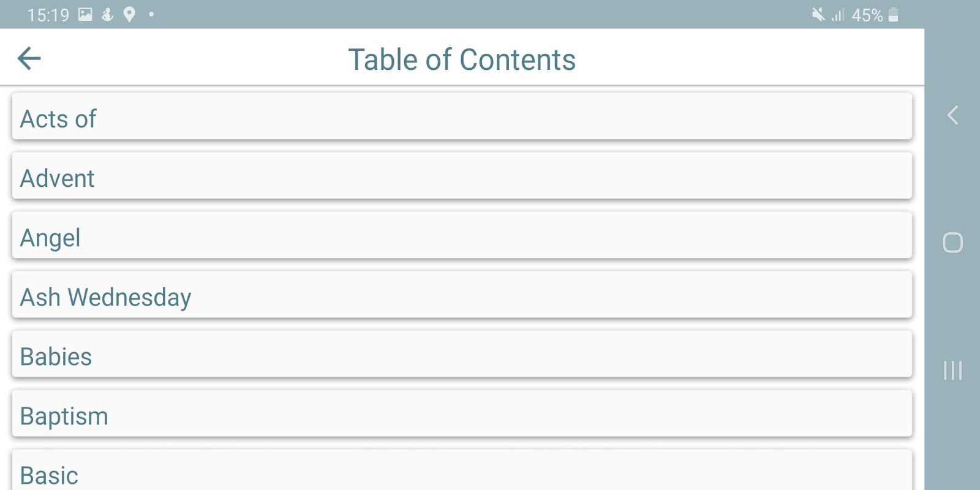The width and height of the screenshot is (980, 490).
Task: Tap the Table of Contents title
Action: (x=462, y=59)
